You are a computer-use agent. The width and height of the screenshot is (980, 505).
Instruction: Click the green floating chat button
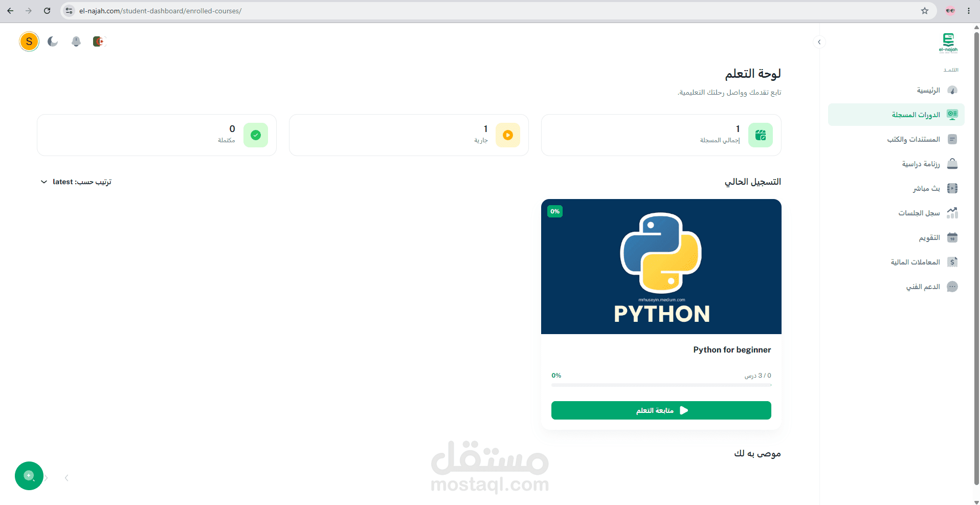click(x=29, y=476)
